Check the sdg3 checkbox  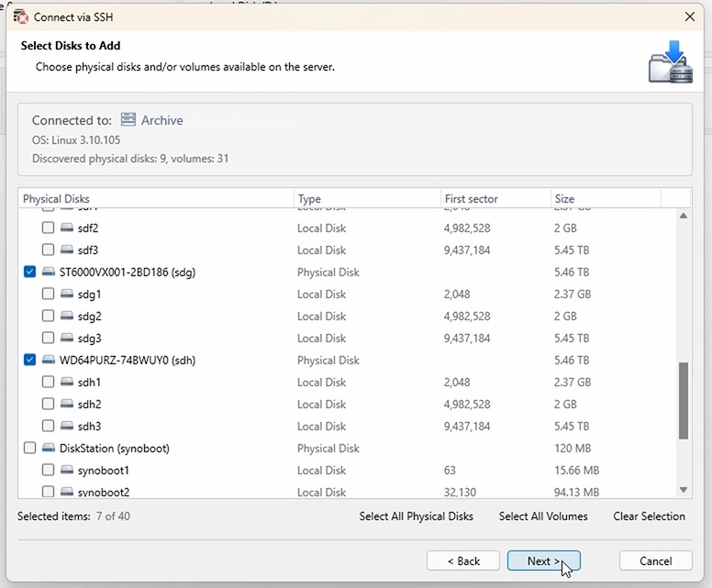tap(48, 338)
